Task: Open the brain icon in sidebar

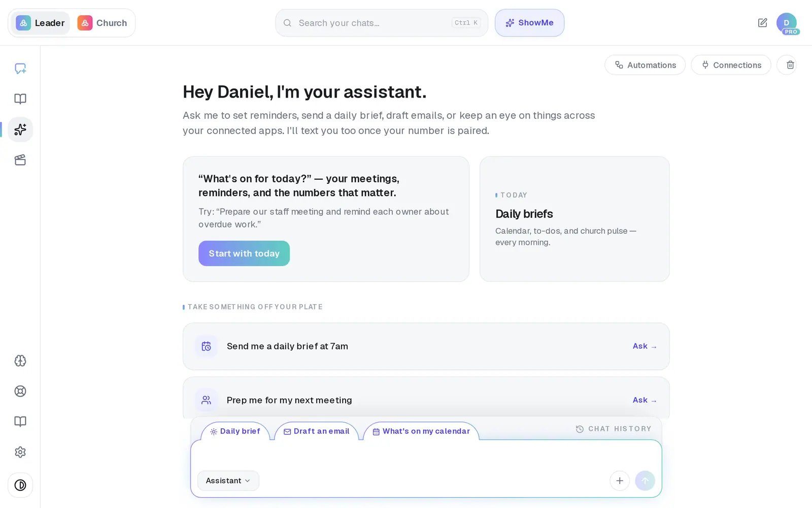Action: click(x=20, y=361)
